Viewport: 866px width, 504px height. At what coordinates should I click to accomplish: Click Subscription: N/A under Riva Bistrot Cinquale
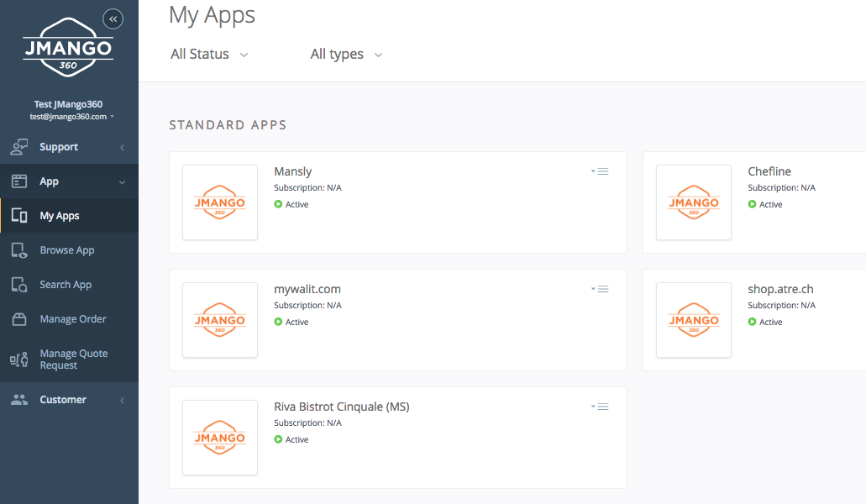pos(307,423)
